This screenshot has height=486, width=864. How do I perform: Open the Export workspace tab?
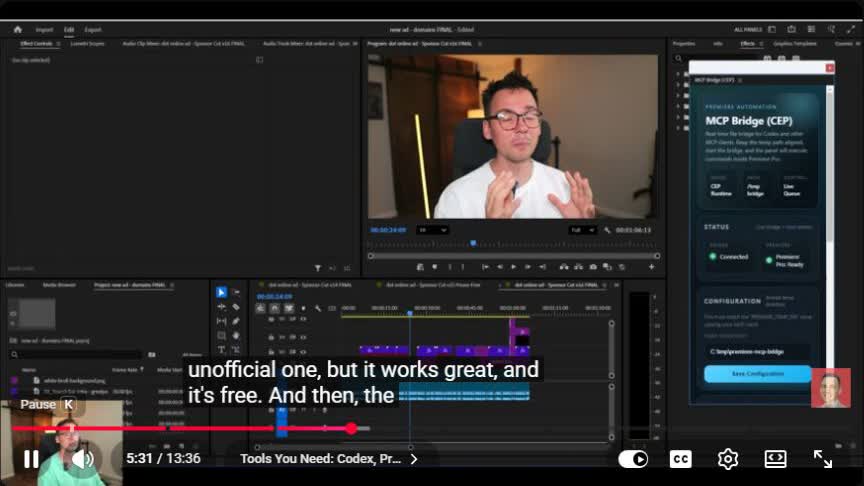click(93, 30)
